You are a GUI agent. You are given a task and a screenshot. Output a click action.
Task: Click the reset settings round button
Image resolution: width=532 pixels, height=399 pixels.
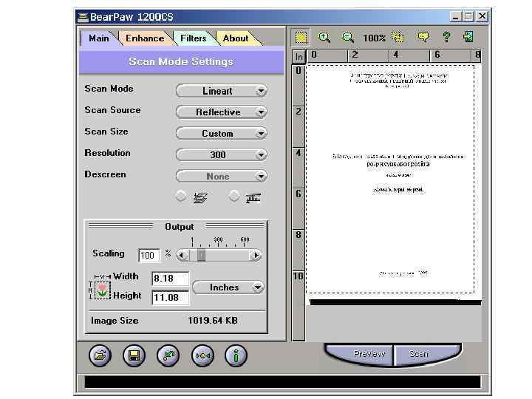[x=168, y=355]
